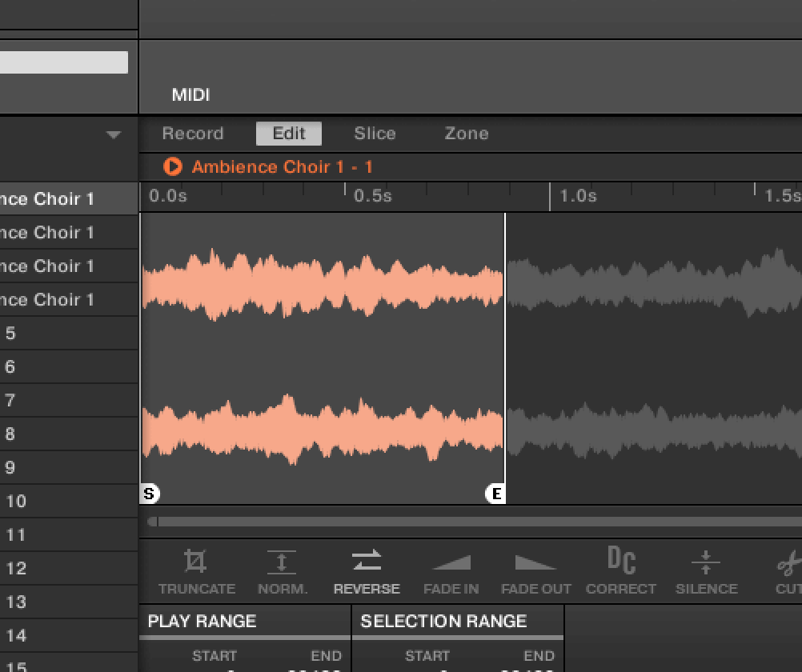
Task: Click the light gray name field at top left
Action: click(x=64, y=62)
